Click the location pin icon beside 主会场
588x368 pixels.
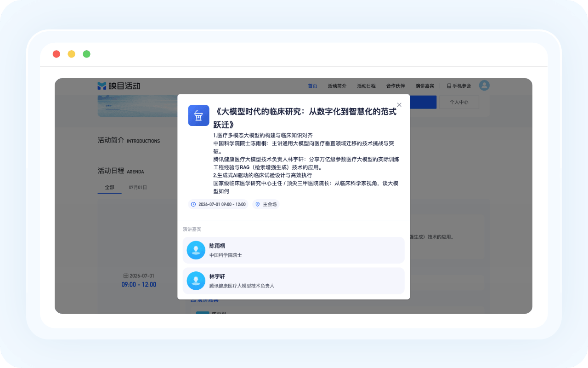point(258,204)
